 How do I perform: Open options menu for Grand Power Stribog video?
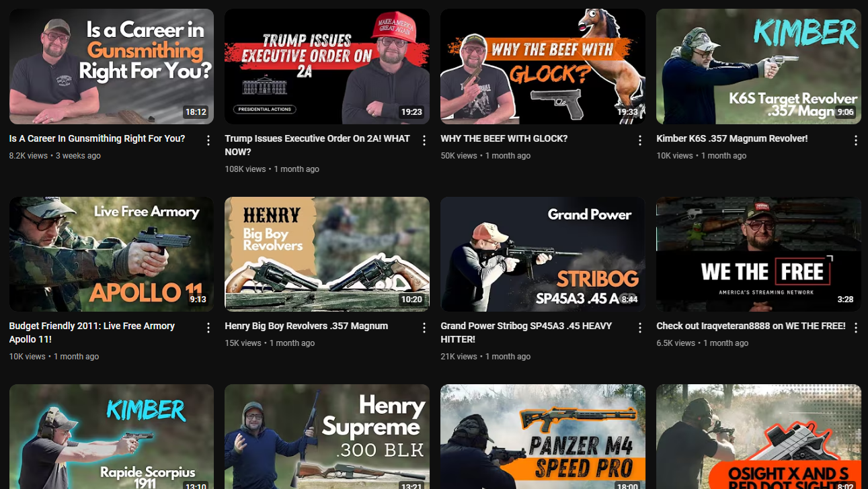tap(640, 328)
